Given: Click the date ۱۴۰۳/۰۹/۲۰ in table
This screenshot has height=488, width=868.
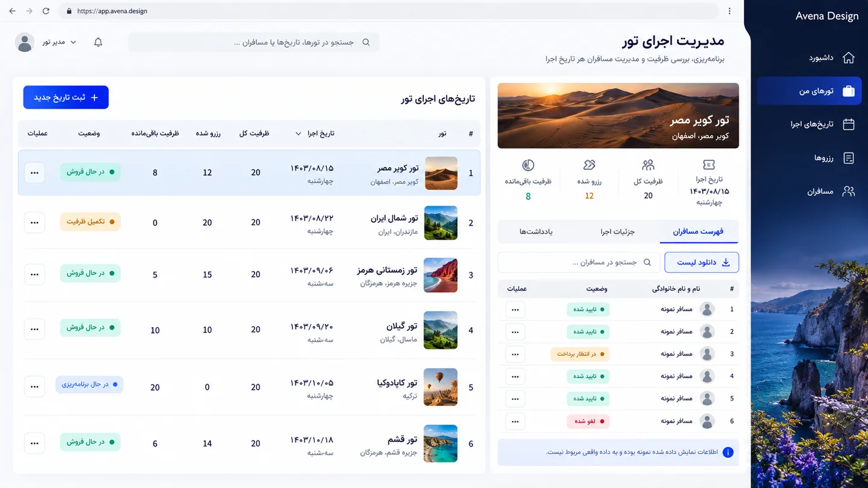Looking at the screenshot, I should tap(312, 327).
